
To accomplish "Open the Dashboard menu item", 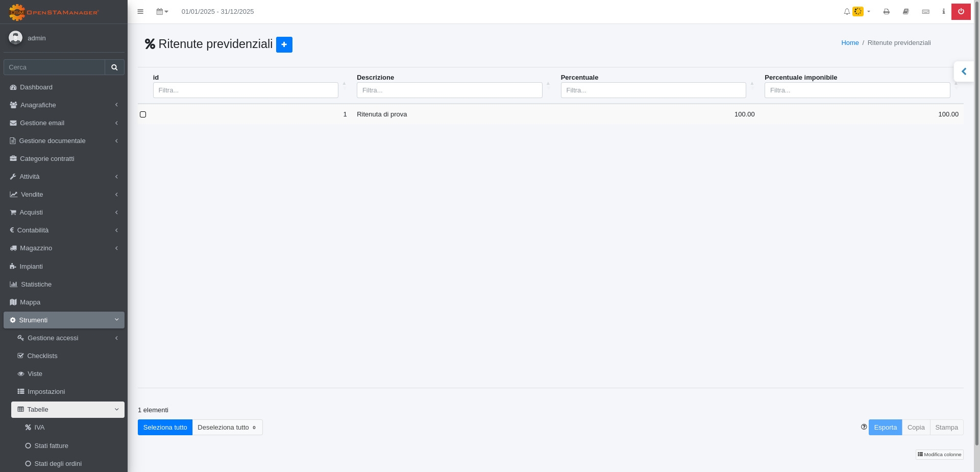I will [x=36, y=87].
